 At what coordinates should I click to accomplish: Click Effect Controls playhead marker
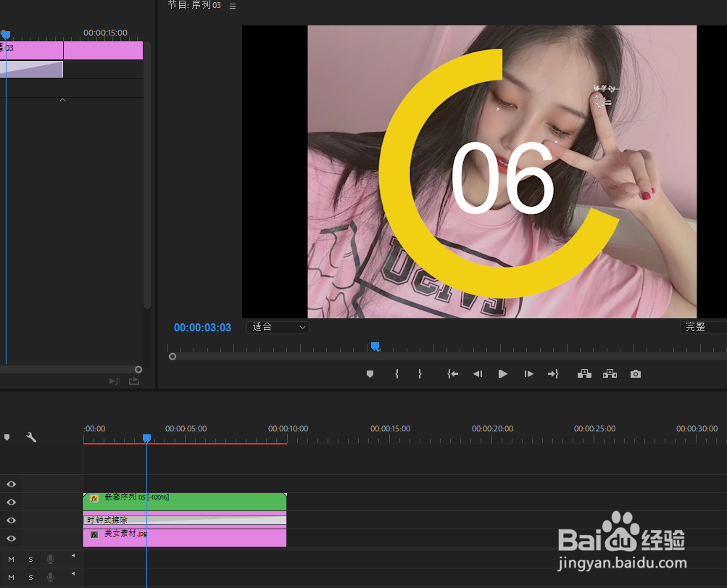click(x=6, y=35)
